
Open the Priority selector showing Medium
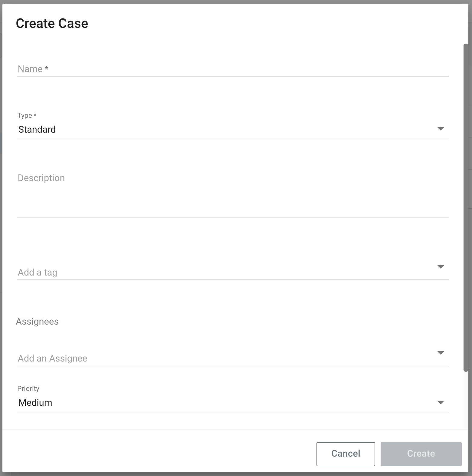(x=212, y=402)
